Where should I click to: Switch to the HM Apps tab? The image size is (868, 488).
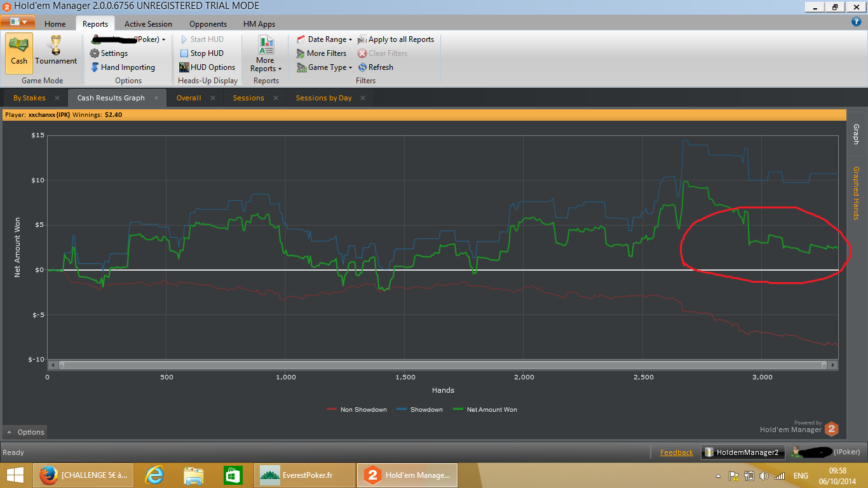[x=259, y=24]
